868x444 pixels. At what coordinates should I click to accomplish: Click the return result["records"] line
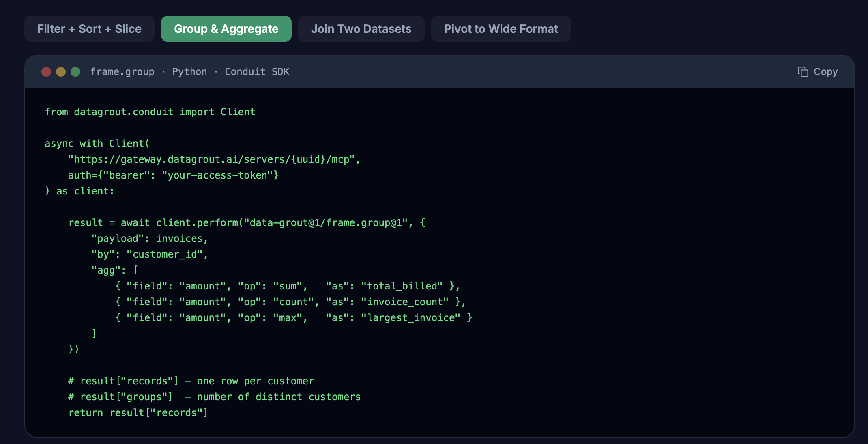[x=138, y=413]
